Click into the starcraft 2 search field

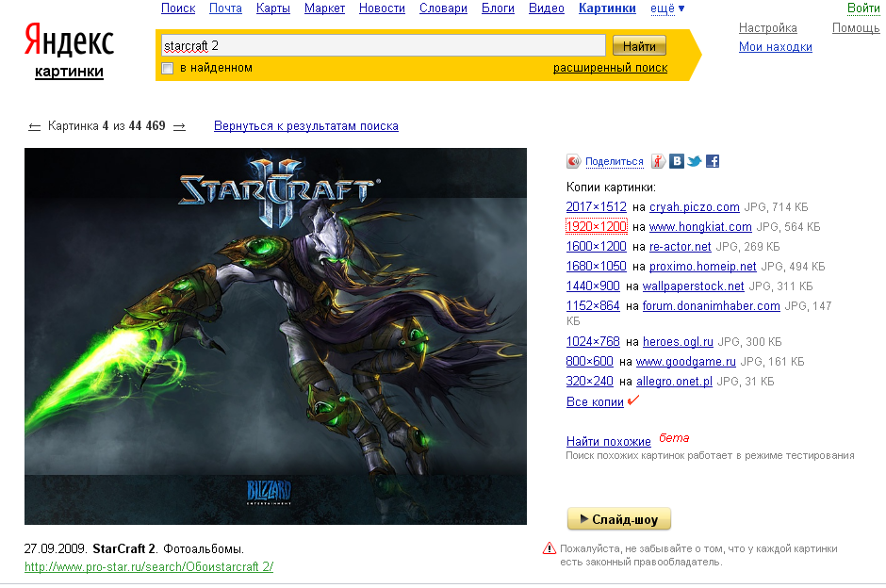(x=383, y=45)
